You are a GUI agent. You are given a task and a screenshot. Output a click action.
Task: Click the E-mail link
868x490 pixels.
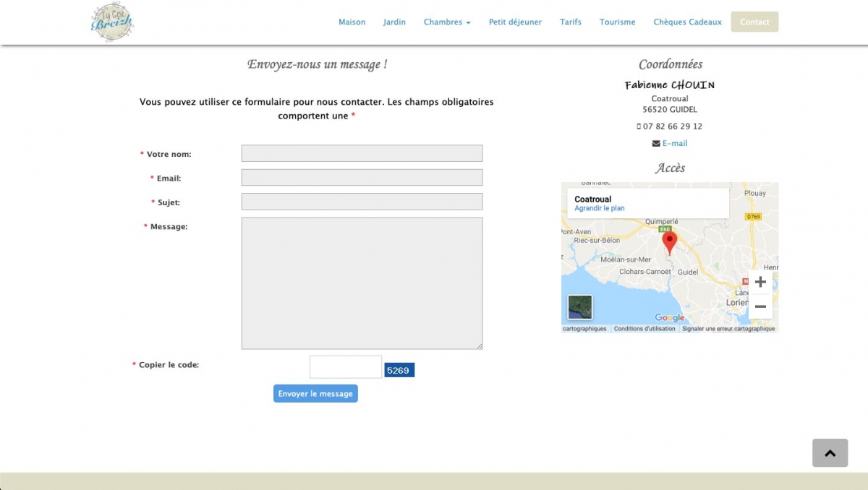675,143
